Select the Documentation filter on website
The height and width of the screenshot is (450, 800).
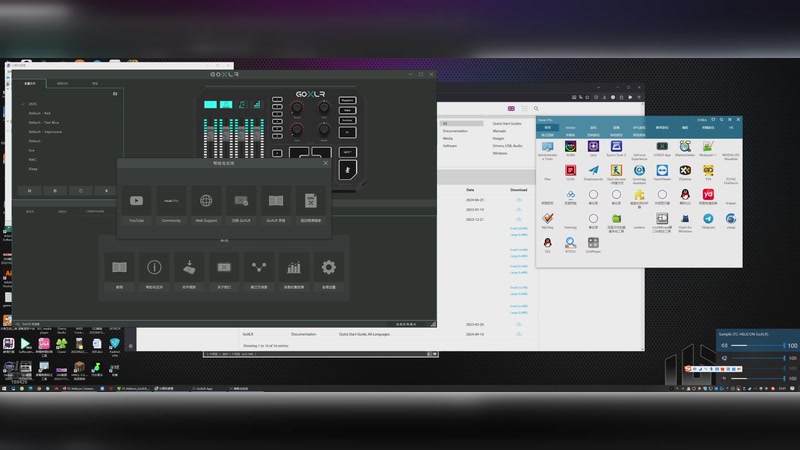[x=455, y=131]
